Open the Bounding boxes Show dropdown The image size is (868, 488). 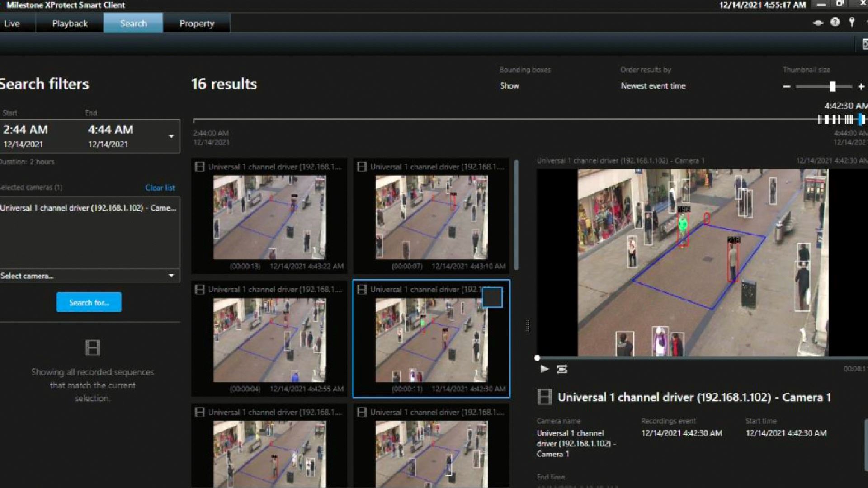click(509, 86)
